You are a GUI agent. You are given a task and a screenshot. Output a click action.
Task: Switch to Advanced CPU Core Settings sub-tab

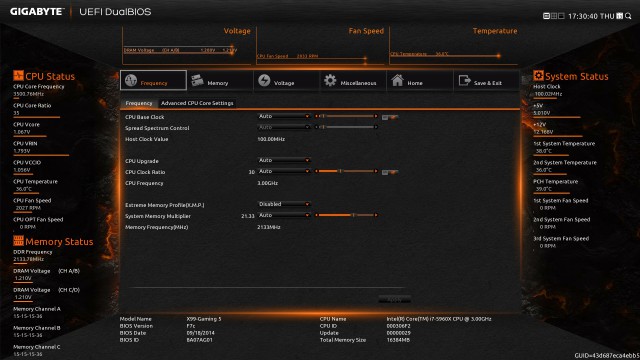(197, 103)
